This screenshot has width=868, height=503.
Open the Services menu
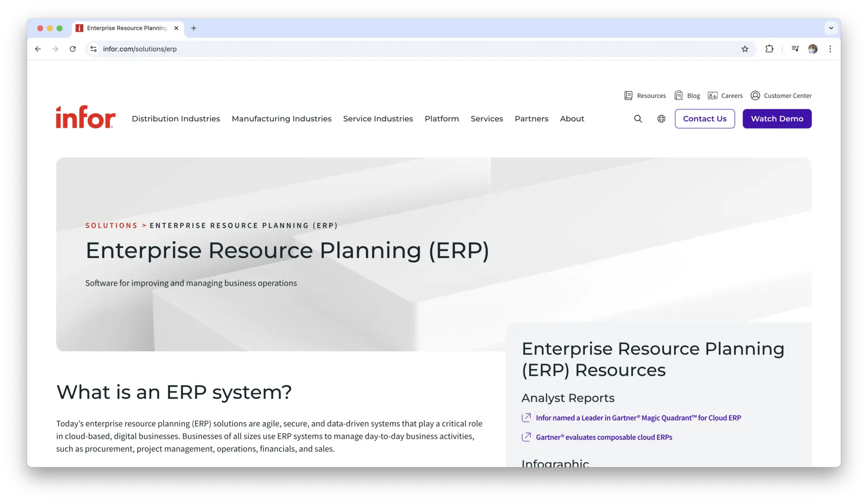[487, 119]
